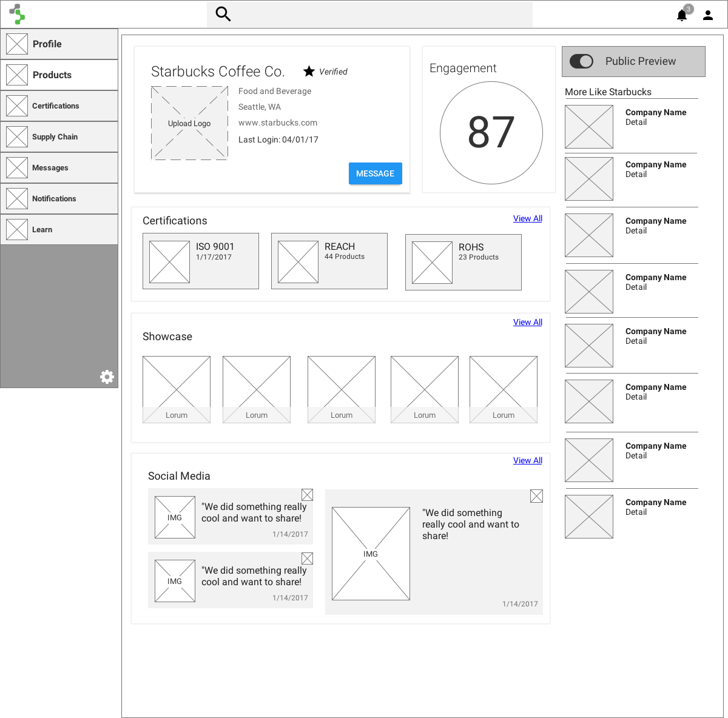
Task: View All certifications link
Action: tap(528, 218)
